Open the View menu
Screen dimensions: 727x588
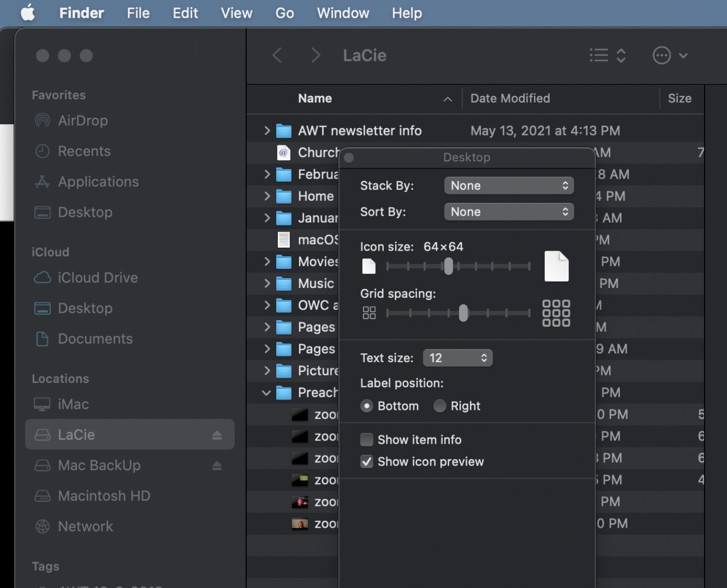tap(236, 13)
